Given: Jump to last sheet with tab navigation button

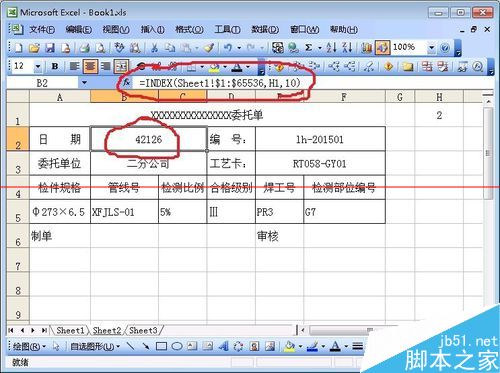Looking at the screenshot, I should [44, 330].
